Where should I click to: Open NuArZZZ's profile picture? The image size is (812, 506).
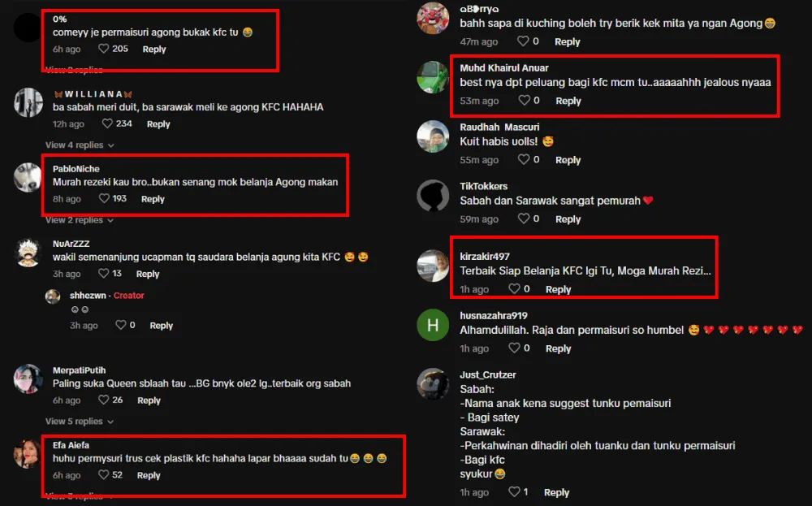tap(28, 253)
